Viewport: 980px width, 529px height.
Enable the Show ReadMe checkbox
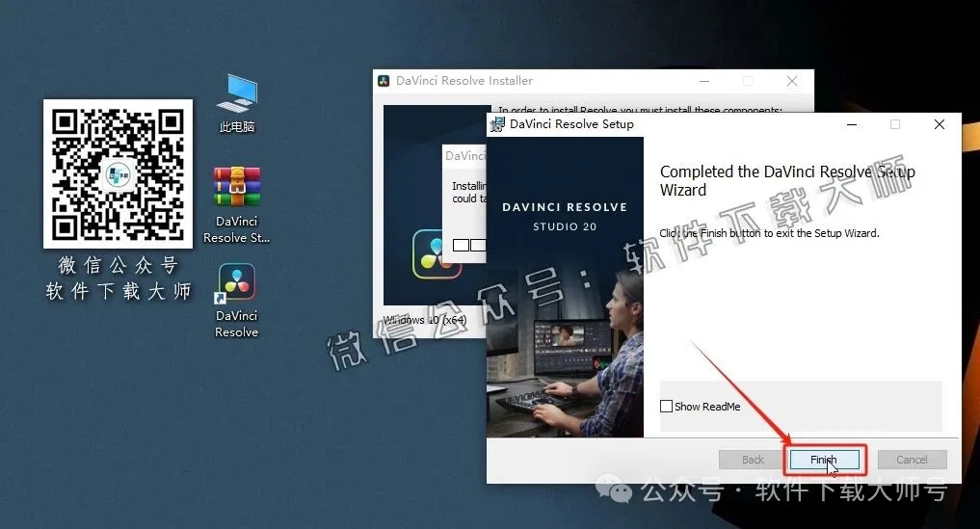(666, 407)
